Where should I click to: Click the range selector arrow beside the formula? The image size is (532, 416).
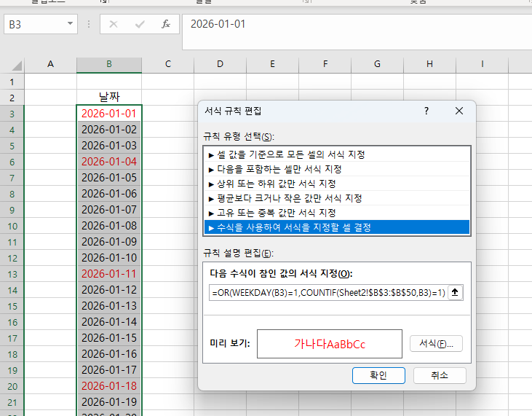tap(455, 292)
